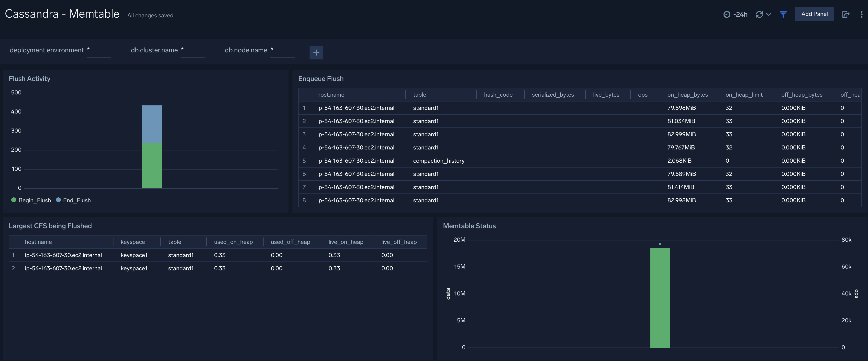The image size is (868, 361).
Task: Select Enqueue Flush row 5 host name
Action: click(x=356, y=160)
